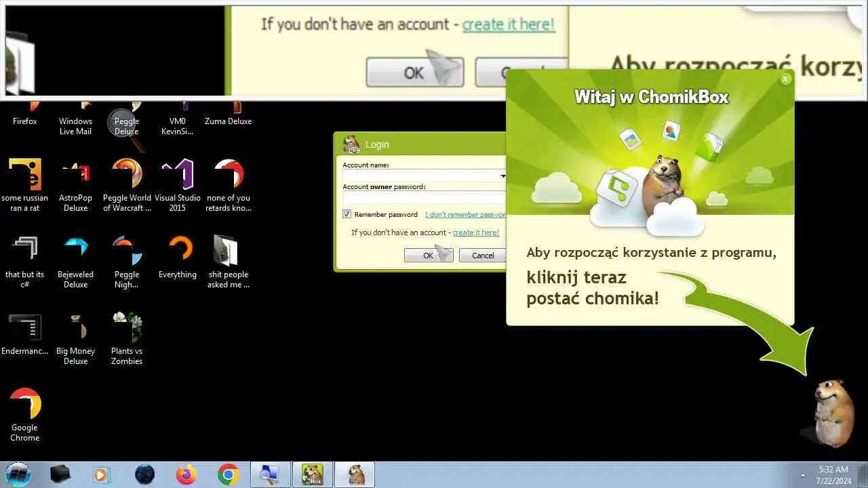868x488 pixels.
Task: Open the 'I don't remember password' link
Action: [x=465, y=214]
